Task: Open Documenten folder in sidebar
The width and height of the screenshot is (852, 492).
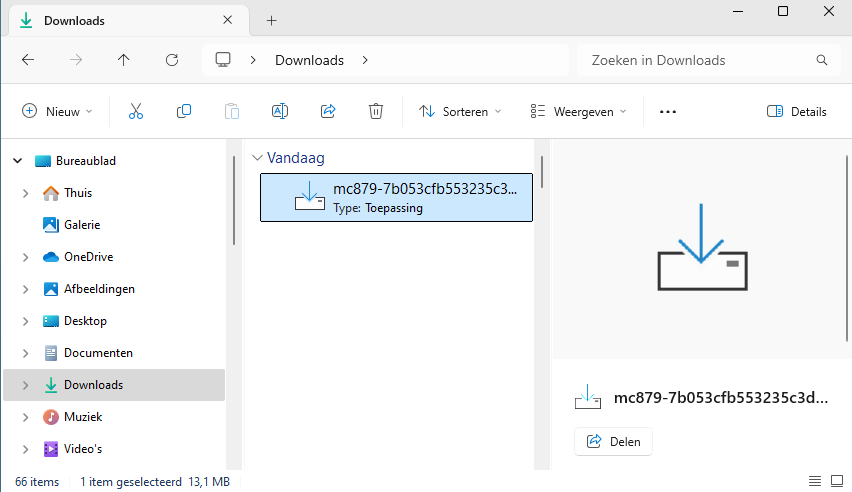Action: [x=98, y=353]
